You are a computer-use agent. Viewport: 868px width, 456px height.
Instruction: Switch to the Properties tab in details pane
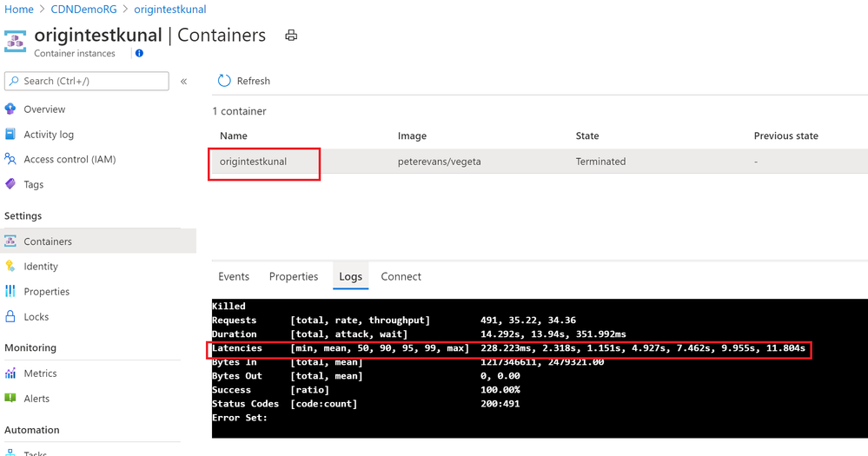294,276
